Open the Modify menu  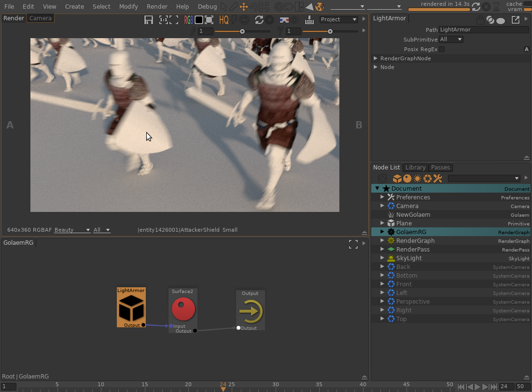pyautogui.click(x=128, y=7)
